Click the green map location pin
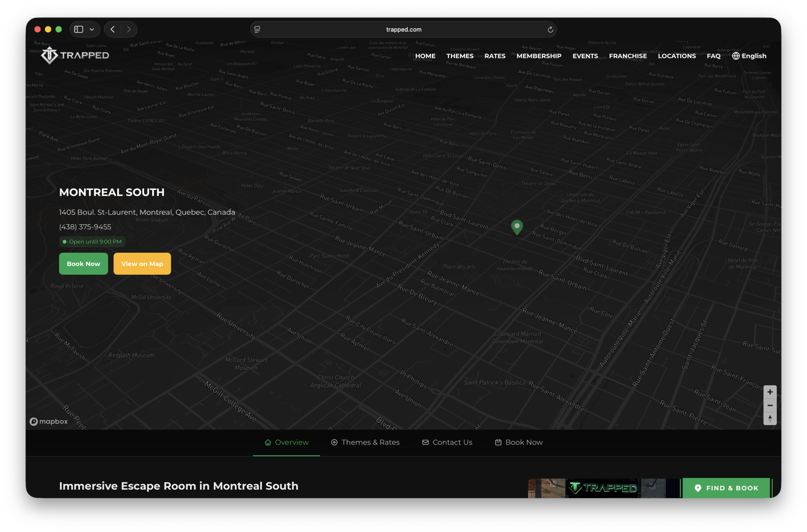Screen dimensions: 807x532 coord(517,227)
